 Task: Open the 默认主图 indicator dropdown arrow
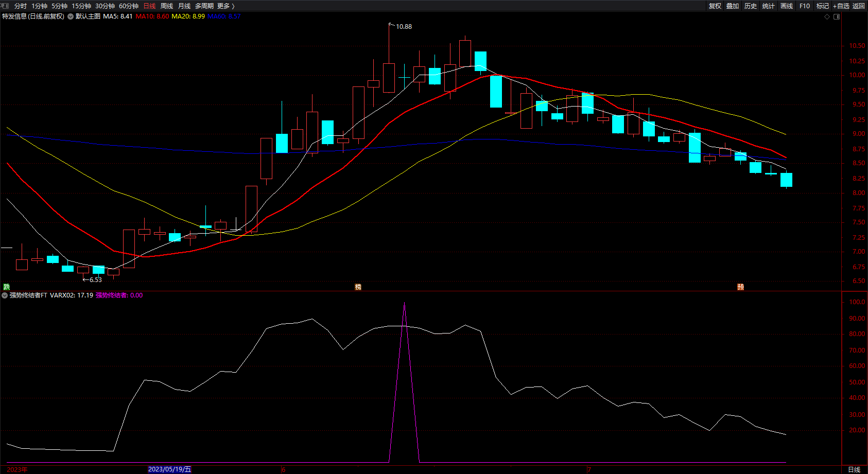71,16
